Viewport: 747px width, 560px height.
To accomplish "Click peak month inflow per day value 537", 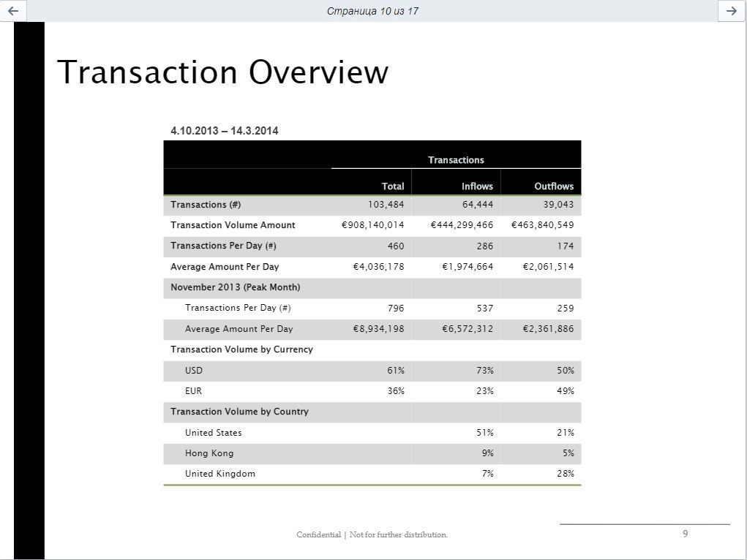I will [485, 308].
